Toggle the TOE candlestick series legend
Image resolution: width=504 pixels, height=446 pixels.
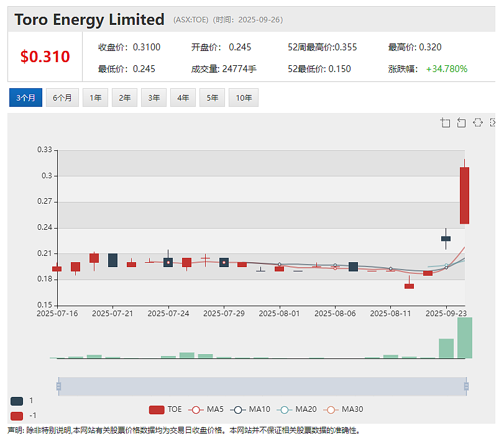pos(165,410)
